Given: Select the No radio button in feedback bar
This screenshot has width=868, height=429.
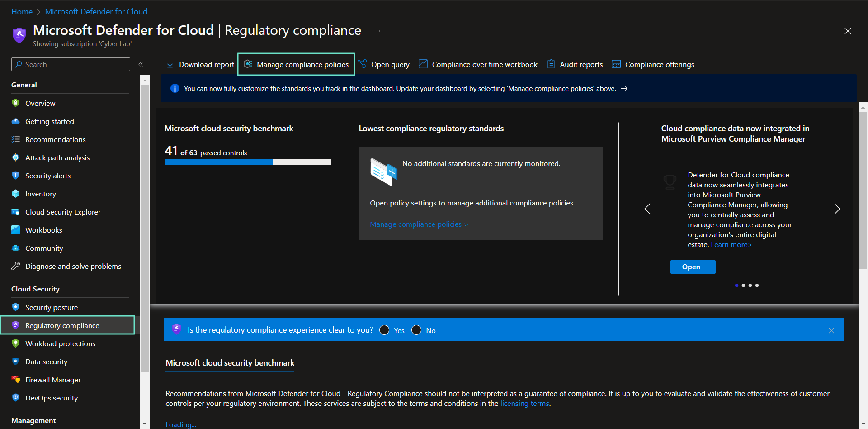Looking at the screenshot, I should click(416, 330).
